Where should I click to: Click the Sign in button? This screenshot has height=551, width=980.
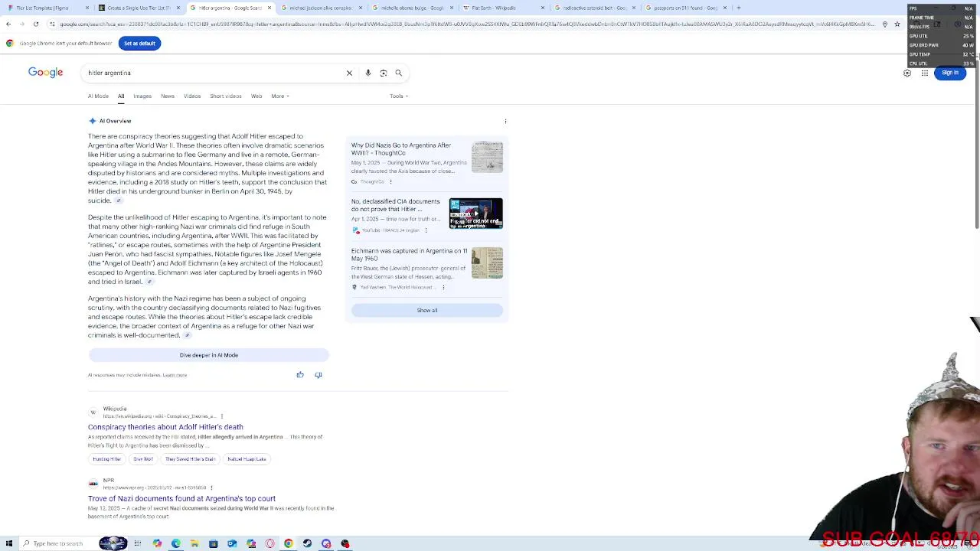[x=950, y=73]
